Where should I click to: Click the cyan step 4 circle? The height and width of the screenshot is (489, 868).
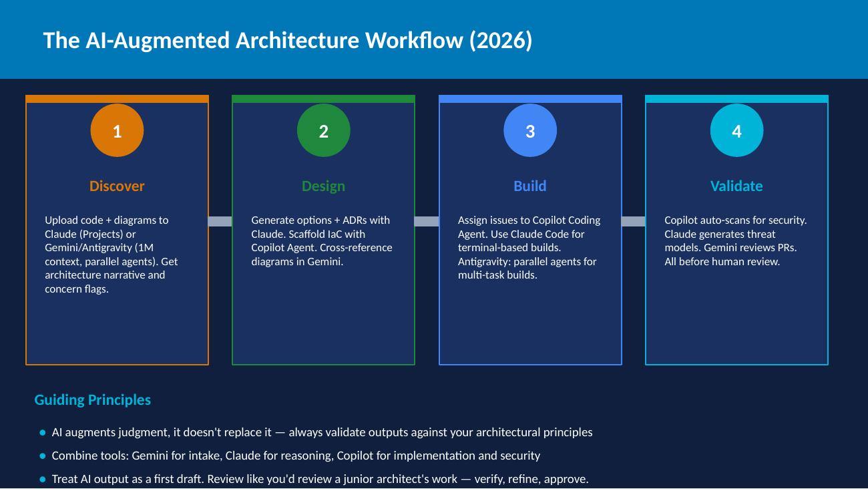click(x=736, y=131)
